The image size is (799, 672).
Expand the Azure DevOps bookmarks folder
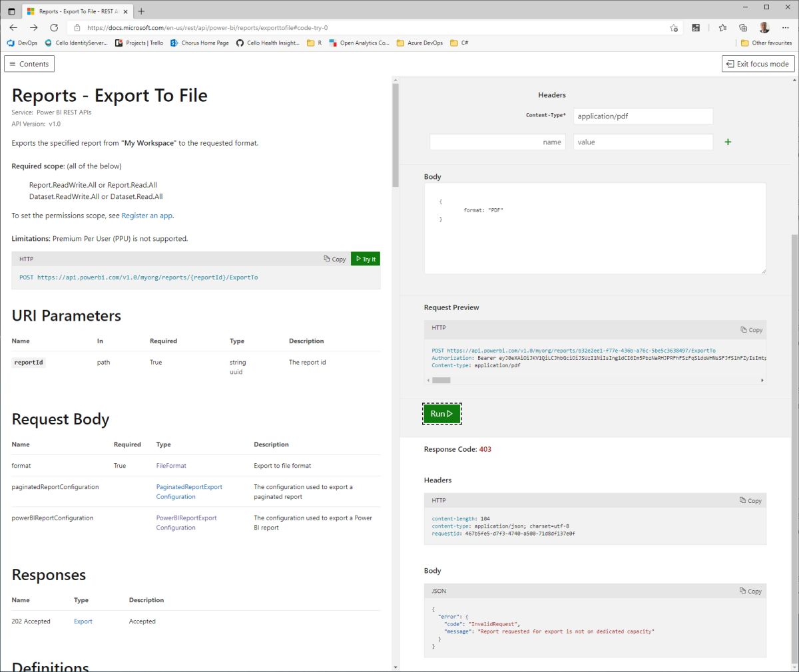coord(419,43)
